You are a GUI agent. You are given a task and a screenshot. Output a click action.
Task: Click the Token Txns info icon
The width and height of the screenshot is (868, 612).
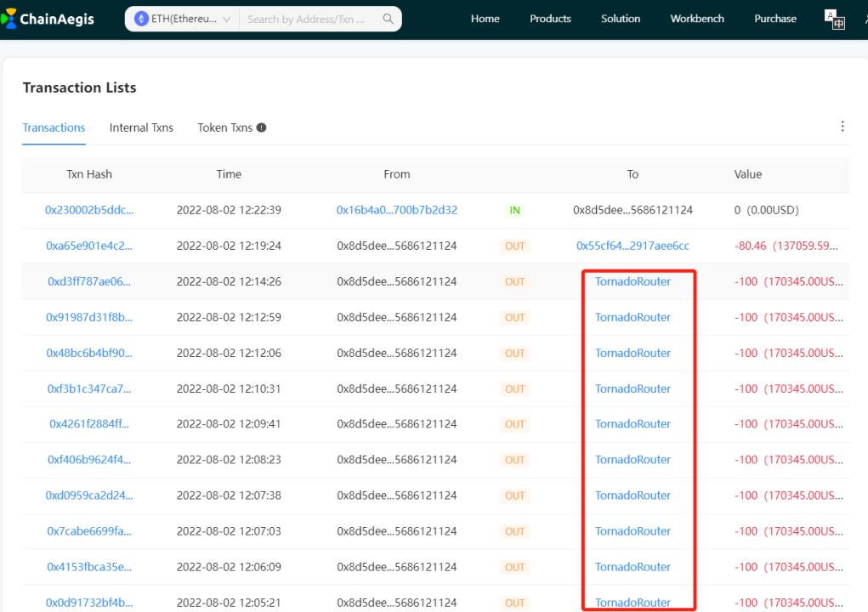261,127
